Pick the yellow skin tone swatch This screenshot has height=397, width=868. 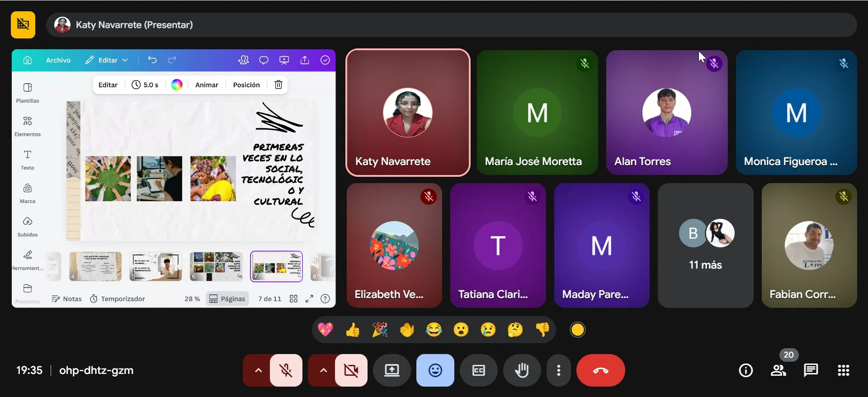point(577,330)
